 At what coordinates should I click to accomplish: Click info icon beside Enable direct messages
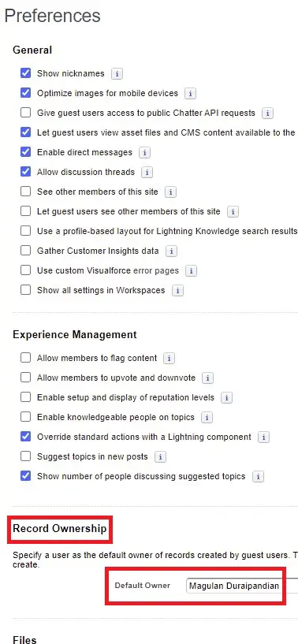point(144,153)
